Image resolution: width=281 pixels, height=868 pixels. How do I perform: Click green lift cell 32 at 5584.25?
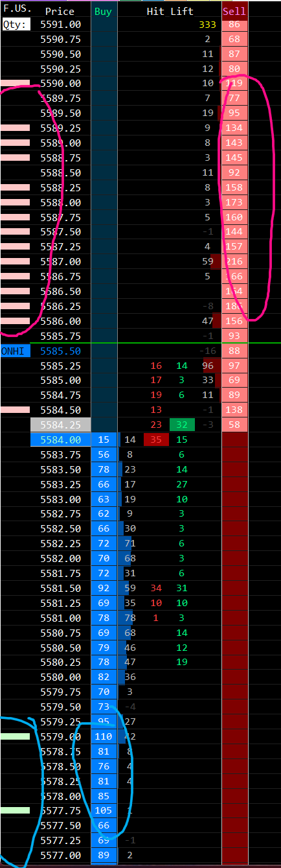182,425
